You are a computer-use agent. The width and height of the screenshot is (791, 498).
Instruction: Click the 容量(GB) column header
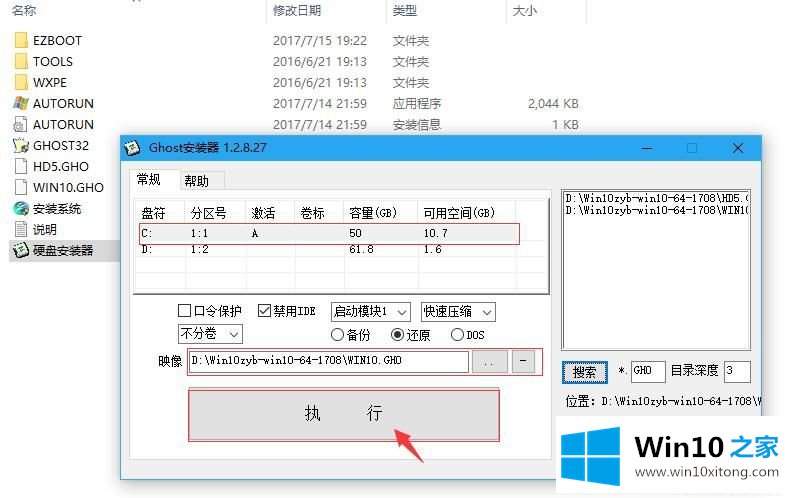(x=381, y=213)
